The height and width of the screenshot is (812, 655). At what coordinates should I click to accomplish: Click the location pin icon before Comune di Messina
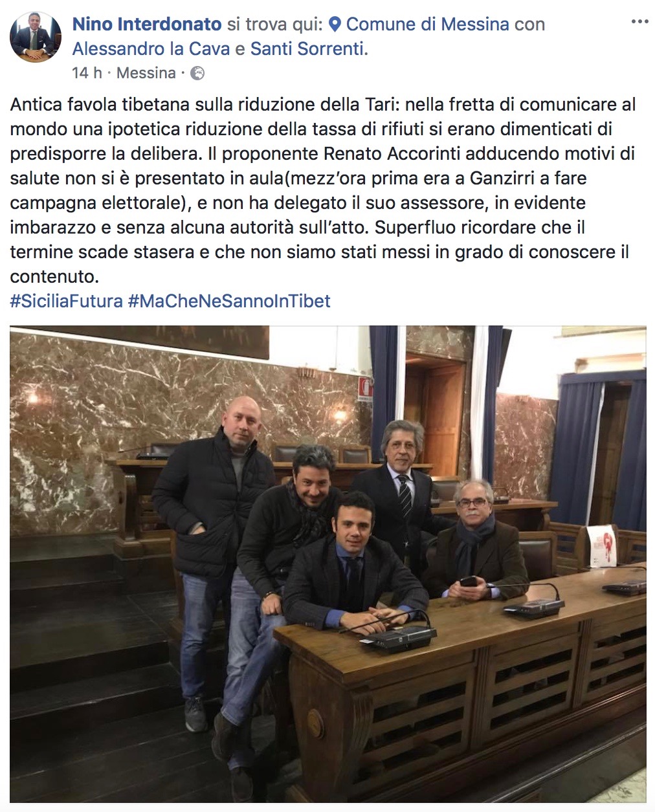tap(335, 25)
